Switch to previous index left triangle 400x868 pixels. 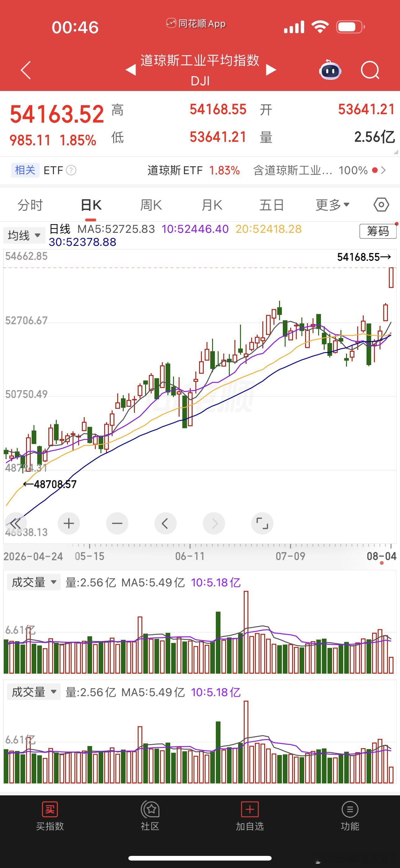point(130,70)
